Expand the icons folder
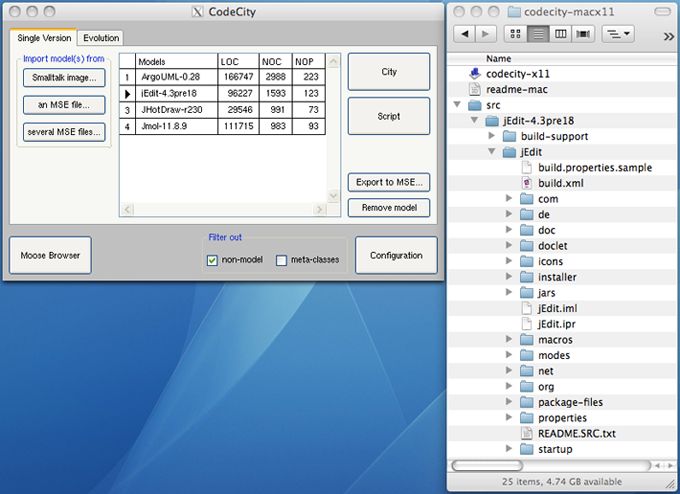Viewport: 680px width, 494px height. point(509,261)
